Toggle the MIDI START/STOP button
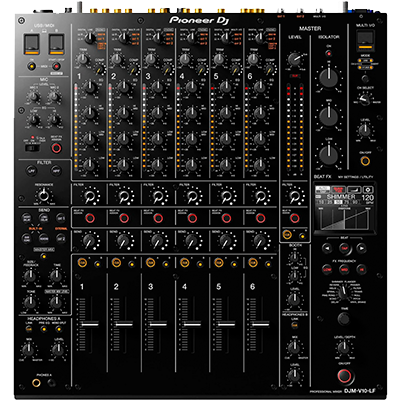400x400 pixels. tap(56, 67)
